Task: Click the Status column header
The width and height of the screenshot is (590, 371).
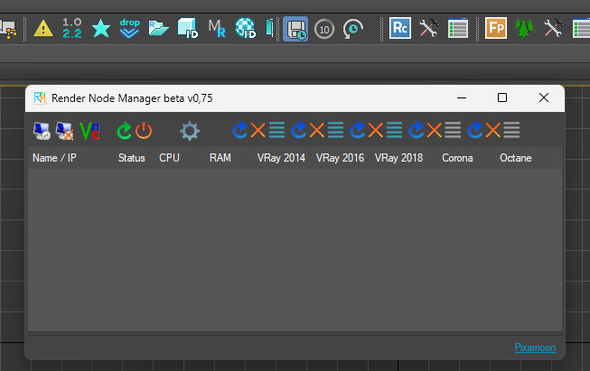Action: [132, 158]
